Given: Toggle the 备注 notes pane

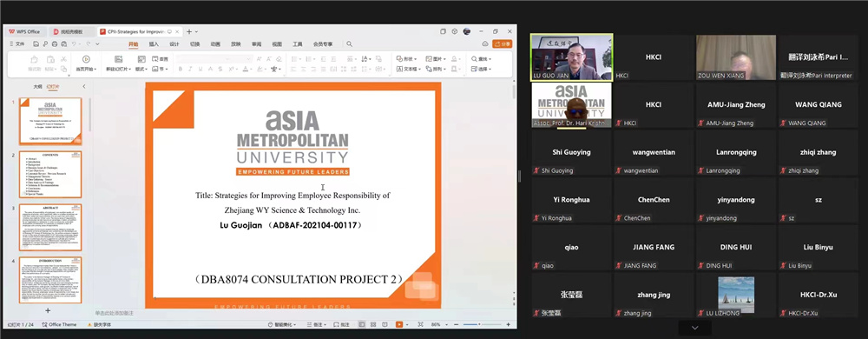Looking at the screenshot, I should (x=317, y=324).
